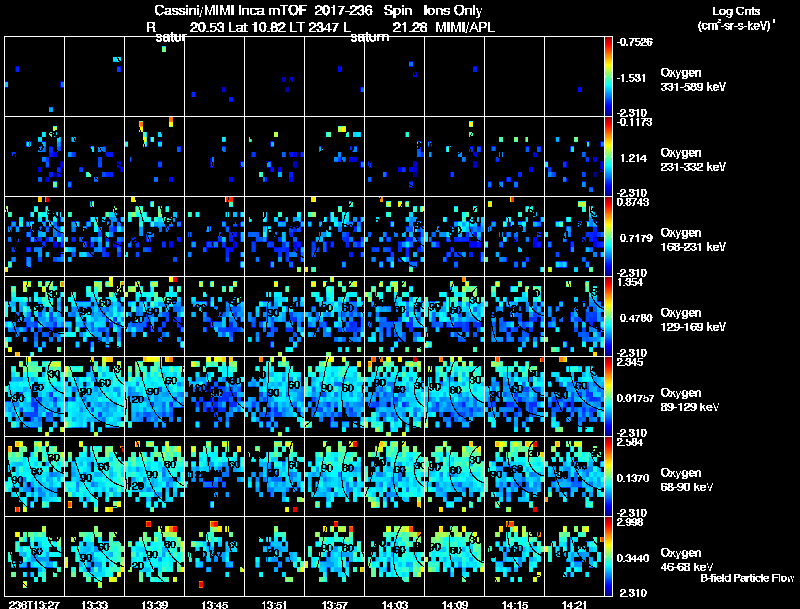Click the Oxygen 331-589 keV panel at 13:27
Screen dimensions: 800x609
34,77
